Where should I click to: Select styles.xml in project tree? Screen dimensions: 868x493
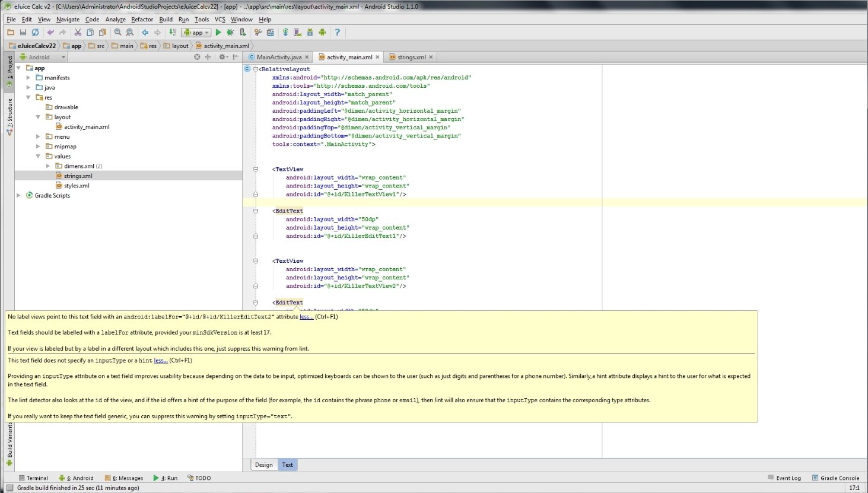coord(77,186)
